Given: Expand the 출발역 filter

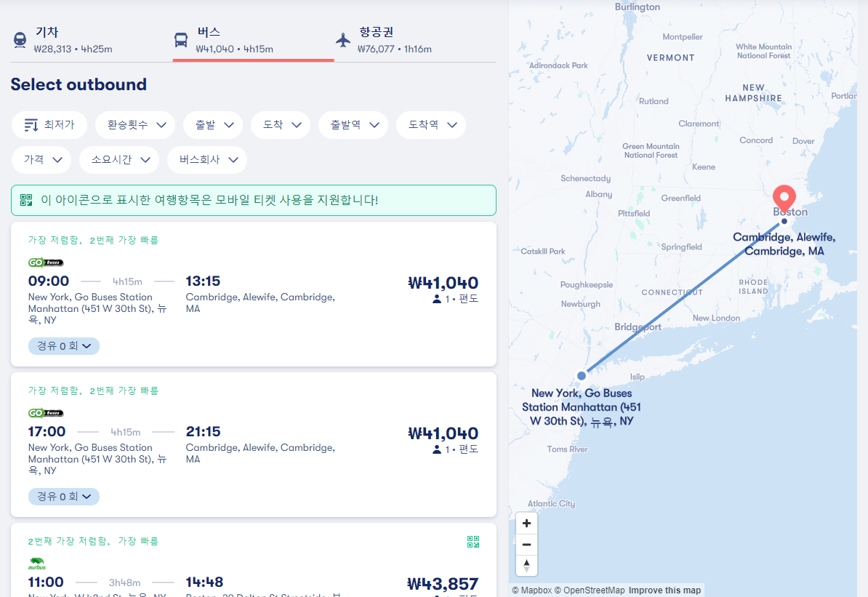Looking at the screenshot, I should point(353,125).
